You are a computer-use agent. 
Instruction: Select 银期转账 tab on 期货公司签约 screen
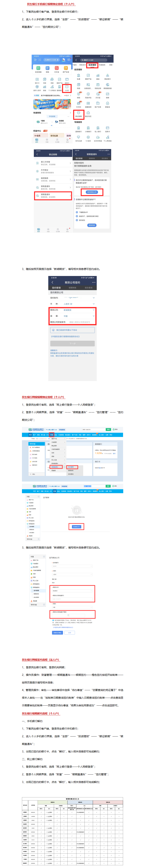[72, 288]
